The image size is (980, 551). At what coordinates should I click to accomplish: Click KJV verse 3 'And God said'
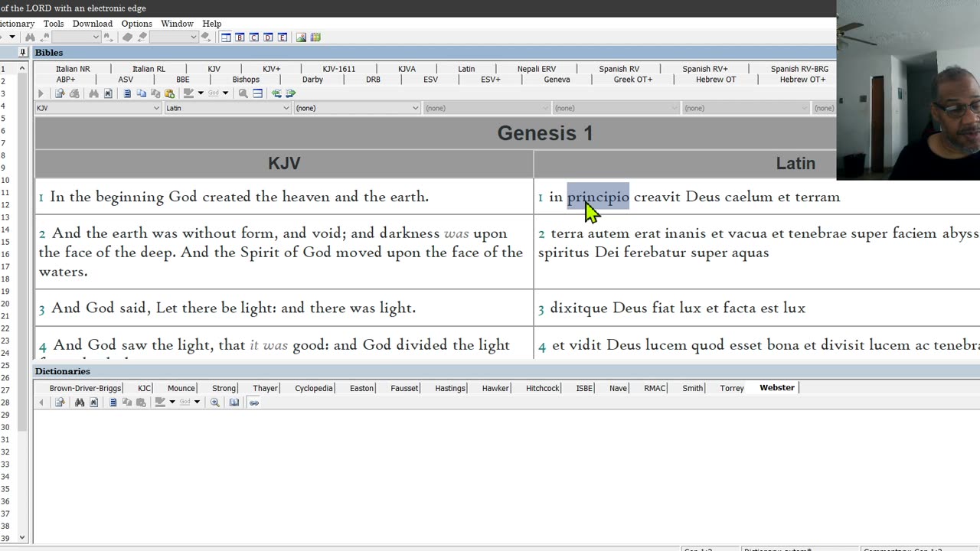coord(101,308)
